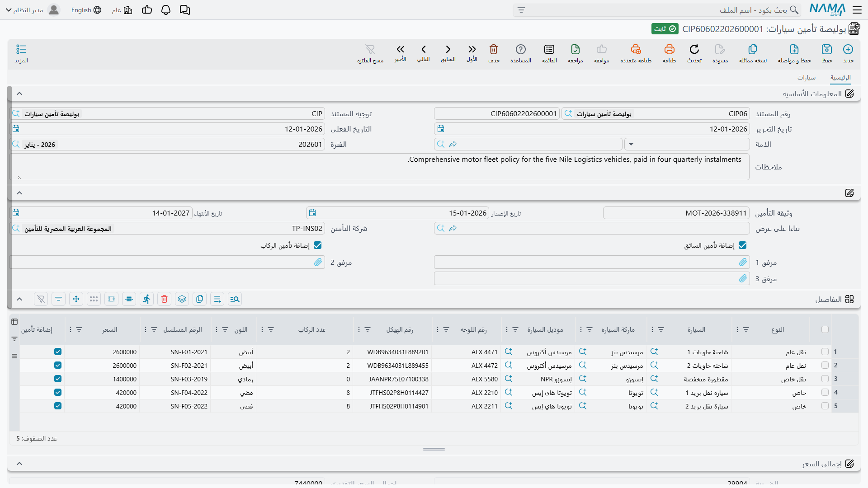
Task: Open the المزيد (More) menu
Action: tap(21, 53)
